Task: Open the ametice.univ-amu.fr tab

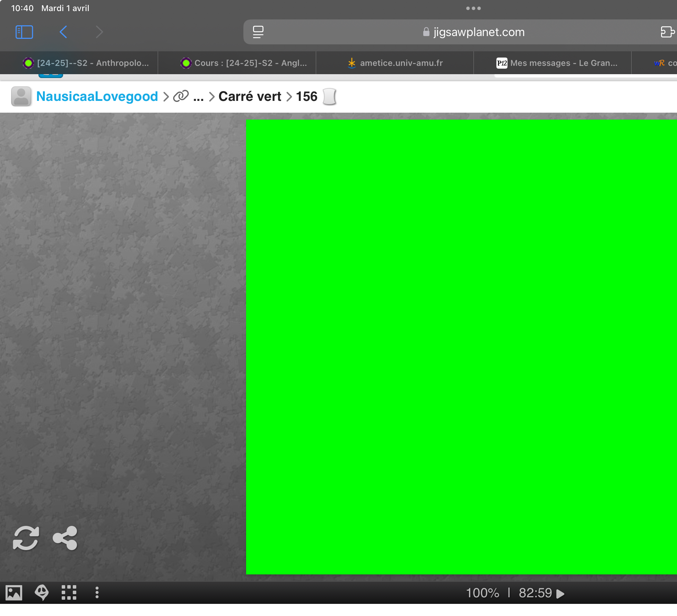Action: tap(395, 63)
